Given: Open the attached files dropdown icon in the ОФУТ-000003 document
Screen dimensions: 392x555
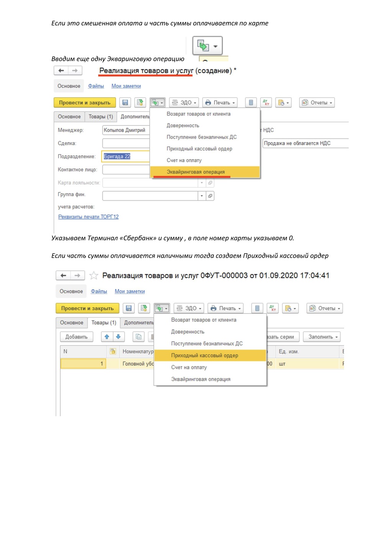Looking at the screenshot, I should pos(290,308).
